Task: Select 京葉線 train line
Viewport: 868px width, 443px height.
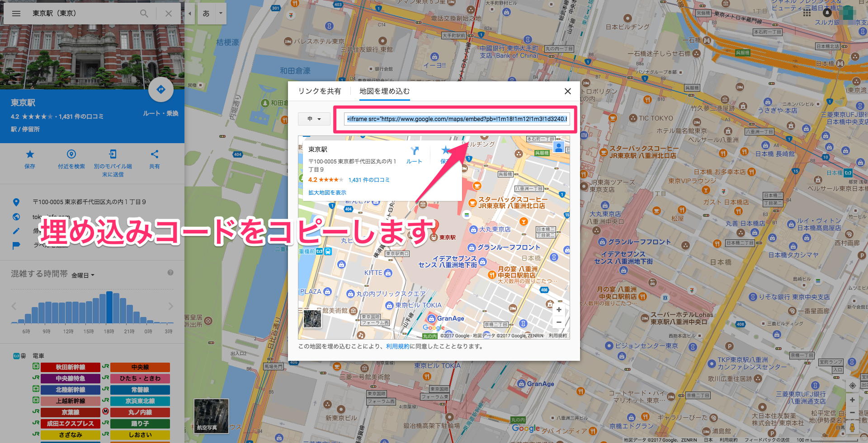Action: (70, 412)
